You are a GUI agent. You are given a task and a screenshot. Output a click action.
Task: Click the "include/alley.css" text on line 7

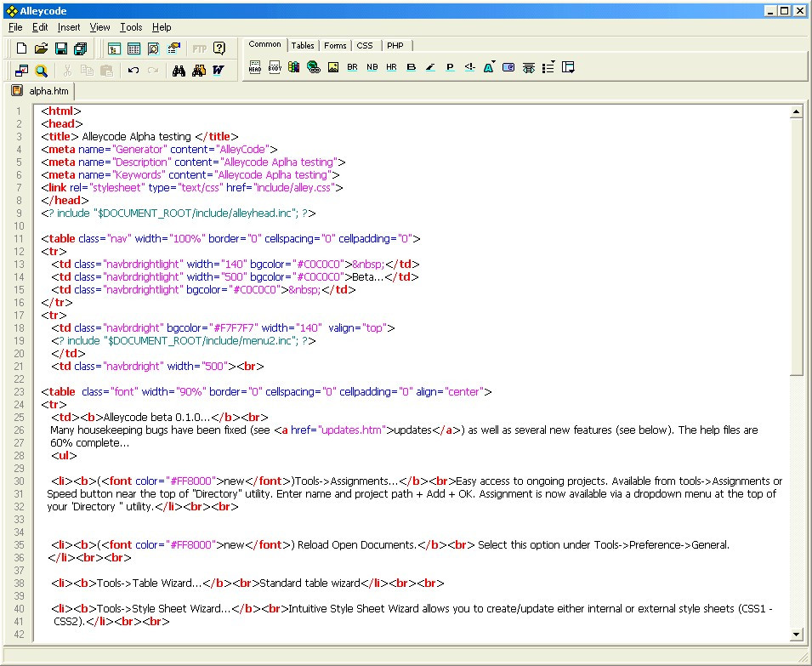pos(294,187)
